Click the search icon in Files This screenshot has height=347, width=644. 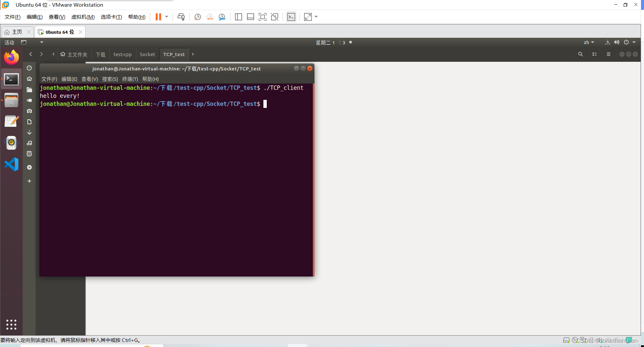(580, 54)
